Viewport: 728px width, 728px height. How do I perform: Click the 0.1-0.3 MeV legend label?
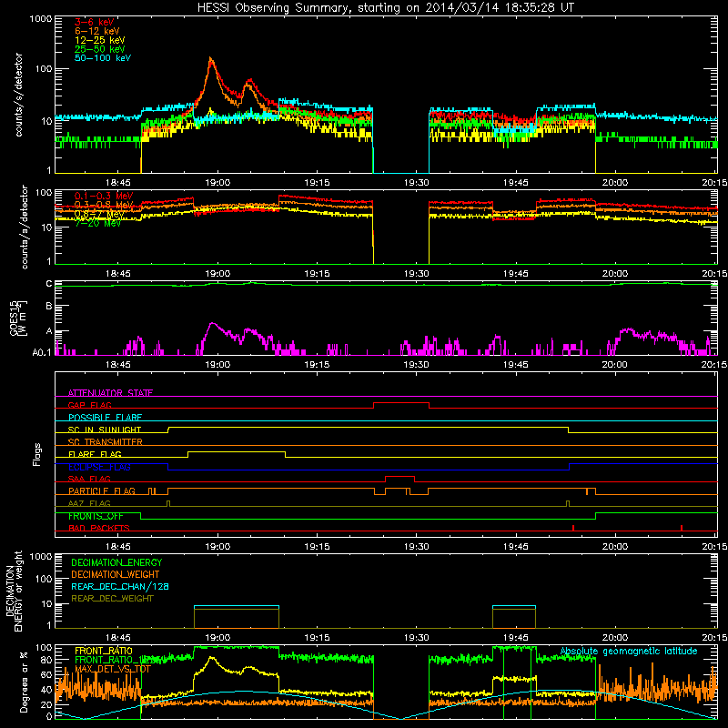[104, 196]
